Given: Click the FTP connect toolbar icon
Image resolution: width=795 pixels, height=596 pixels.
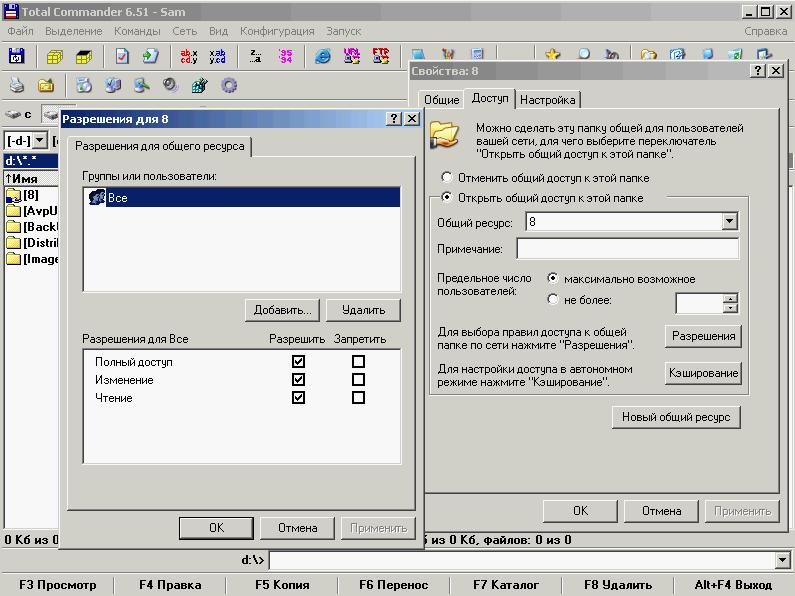Looking at the screenshot, I should click(381, 56).
